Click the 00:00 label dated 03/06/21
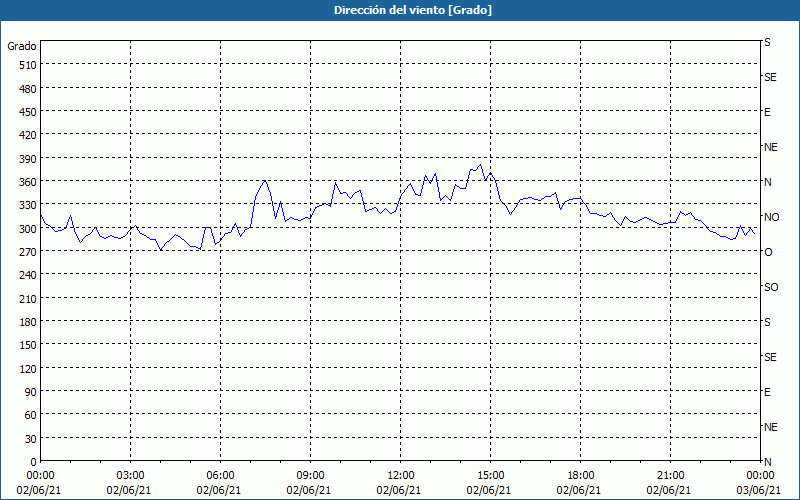Screen dimensions: 800x500 pos(760,476)
